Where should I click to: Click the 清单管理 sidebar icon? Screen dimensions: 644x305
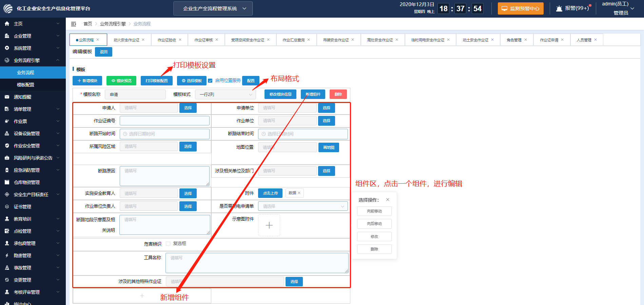point(7,109)
